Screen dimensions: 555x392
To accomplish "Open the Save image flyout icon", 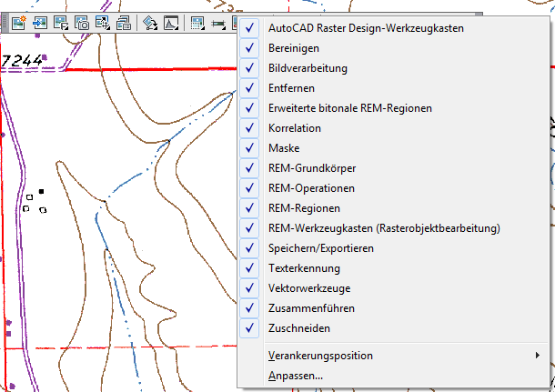I will point(61,24).
